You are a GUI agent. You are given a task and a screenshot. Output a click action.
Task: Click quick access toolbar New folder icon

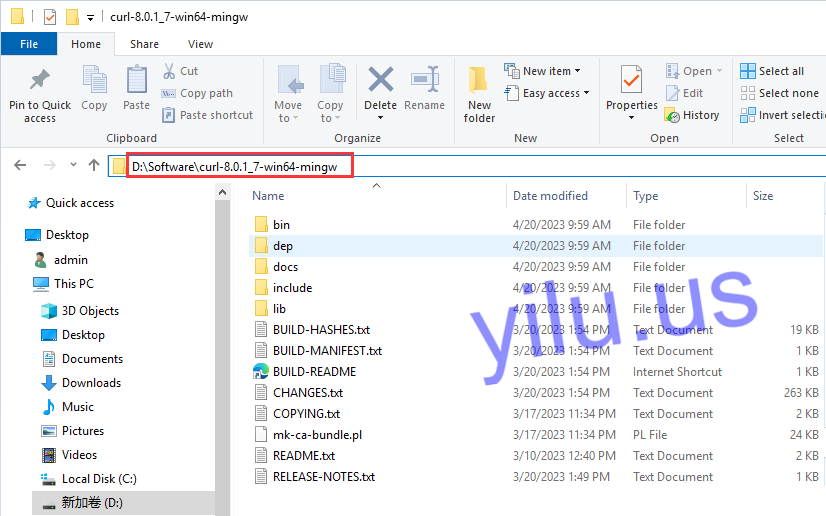click(72, 17)
